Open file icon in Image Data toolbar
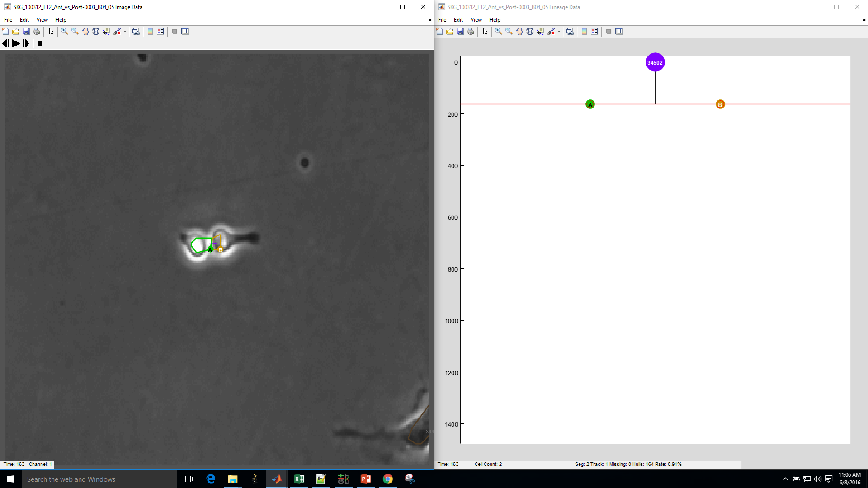 pos(16,31)
